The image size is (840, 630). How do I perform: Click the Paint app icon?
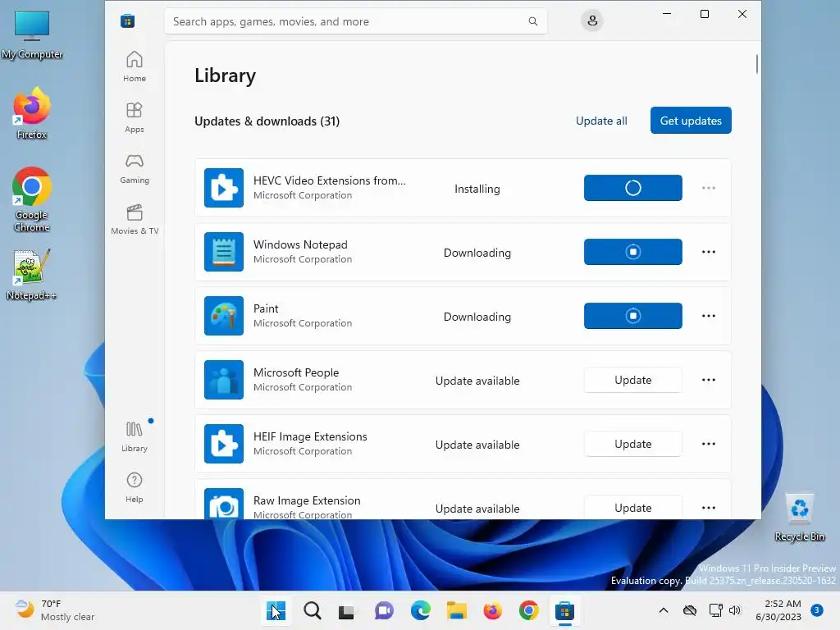point(223,316)
